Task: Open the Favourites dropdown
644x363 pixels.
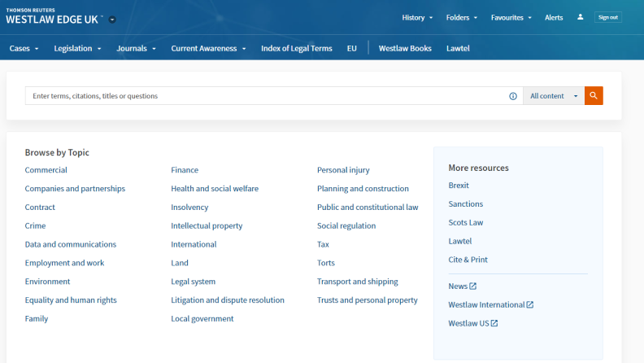Action: click(511, 17)
